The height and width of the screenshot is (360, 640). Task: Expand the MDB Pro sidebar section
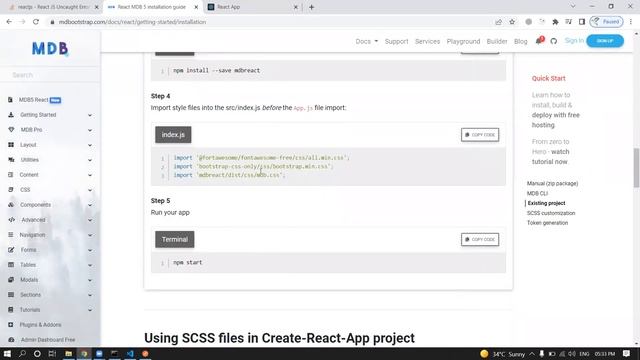pos(90,130)
